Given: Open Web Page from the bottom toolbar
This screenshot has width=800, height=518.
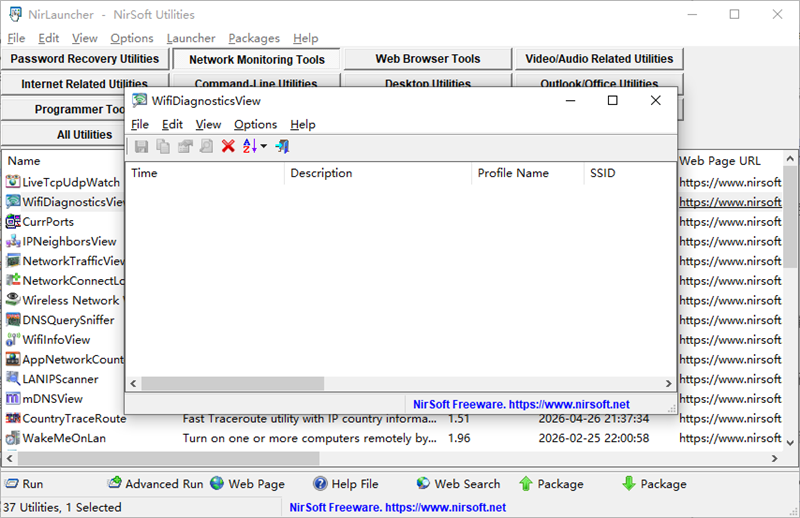Looking at the screenshot, I should click(247, 484).
